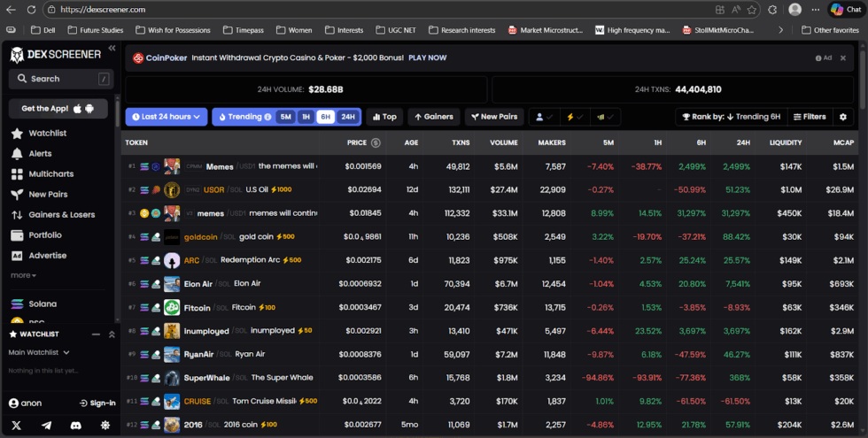Image resolution: width=868 pixels, height=438 pixels.
Task: Add page to favorites with star icon
Action: pos(752,10)
